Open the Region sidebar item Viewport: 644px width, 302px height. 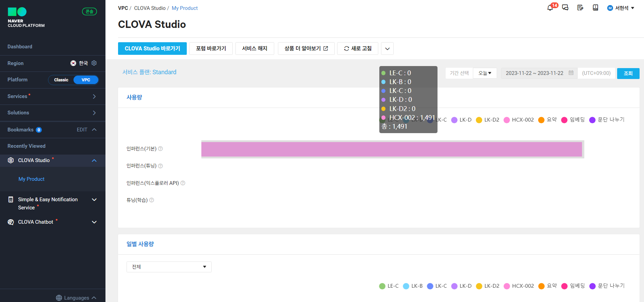16,63
